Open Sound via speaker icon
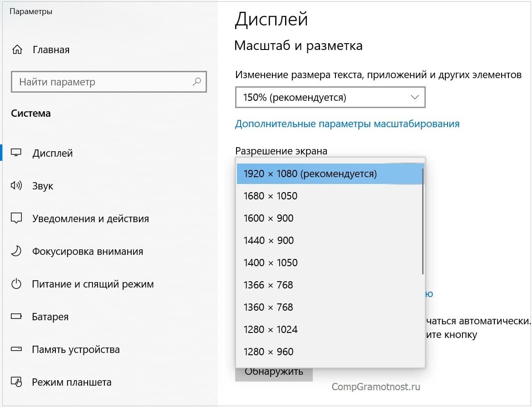 [16, 186]
